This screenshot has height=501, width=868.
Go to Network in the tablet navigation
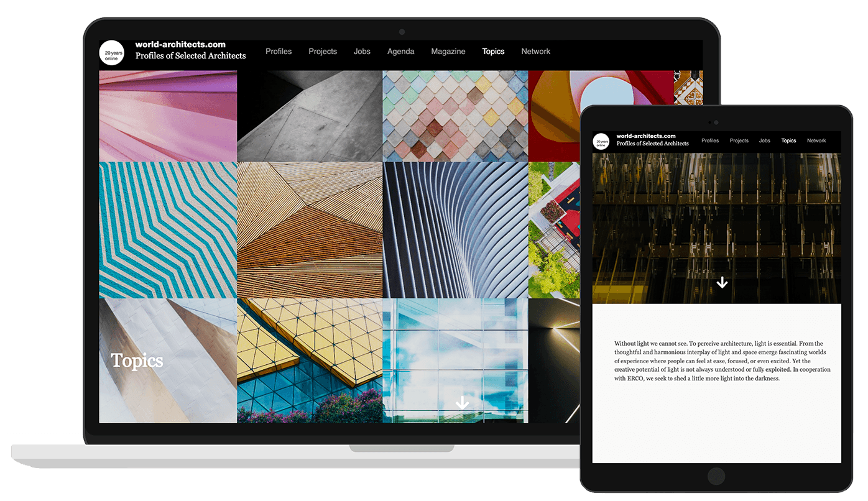(816, 140)
